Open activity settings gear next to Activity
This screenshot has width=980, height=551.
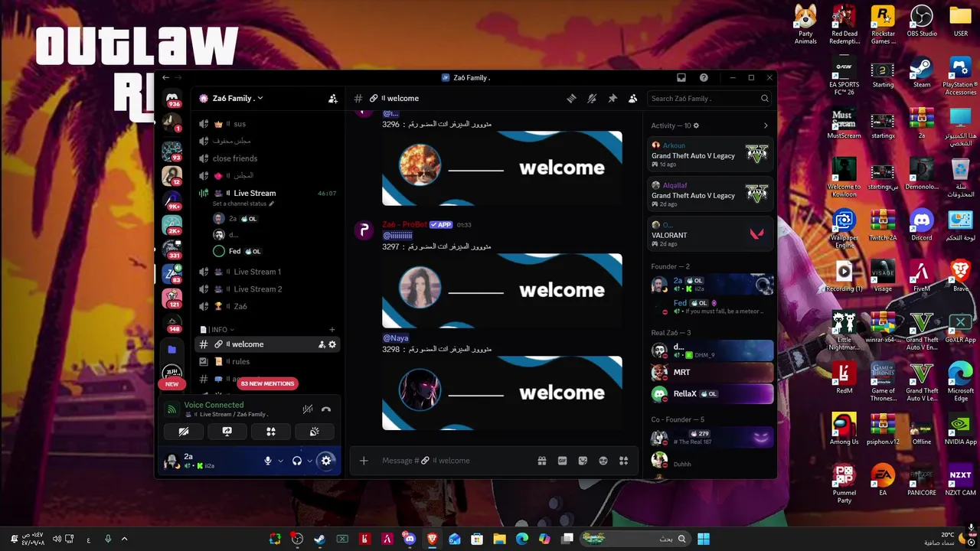(696, 126)
